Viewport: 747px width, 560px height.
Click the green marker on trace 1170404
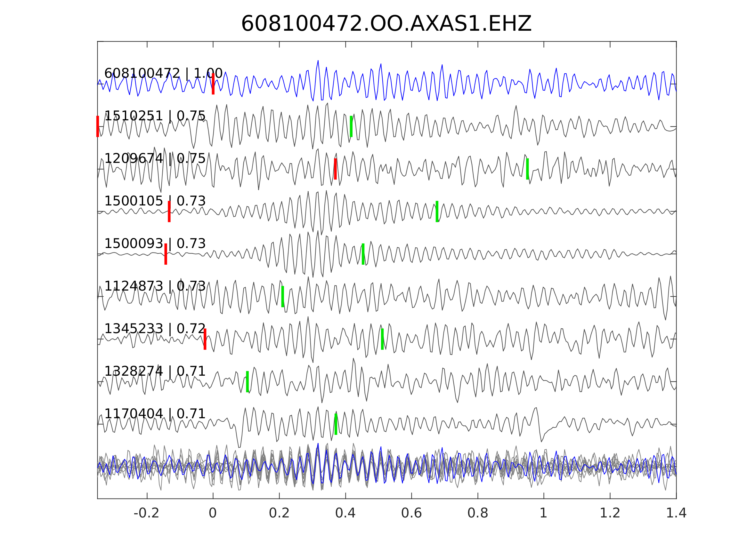pos(336,424)
